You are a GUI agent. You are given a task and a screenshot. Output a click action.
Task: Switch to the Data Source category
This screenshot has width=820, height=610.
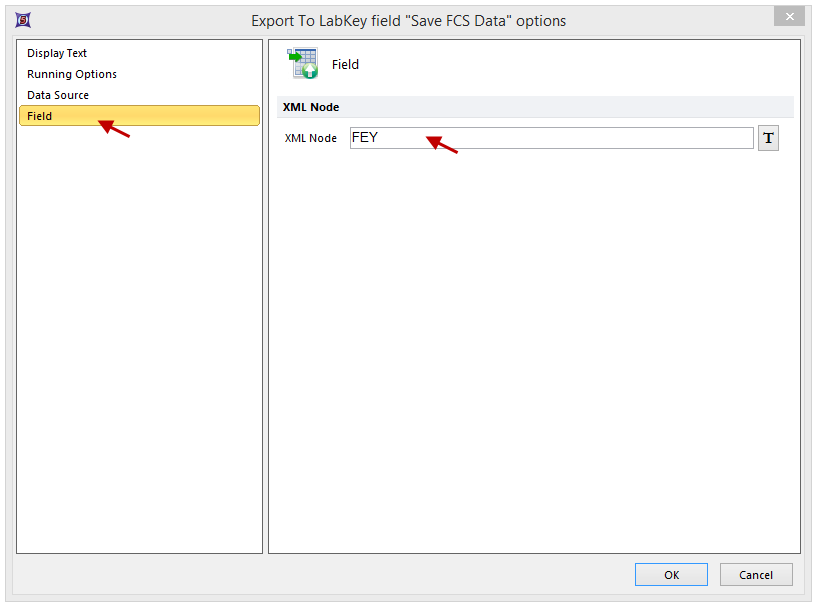[58, 95]
